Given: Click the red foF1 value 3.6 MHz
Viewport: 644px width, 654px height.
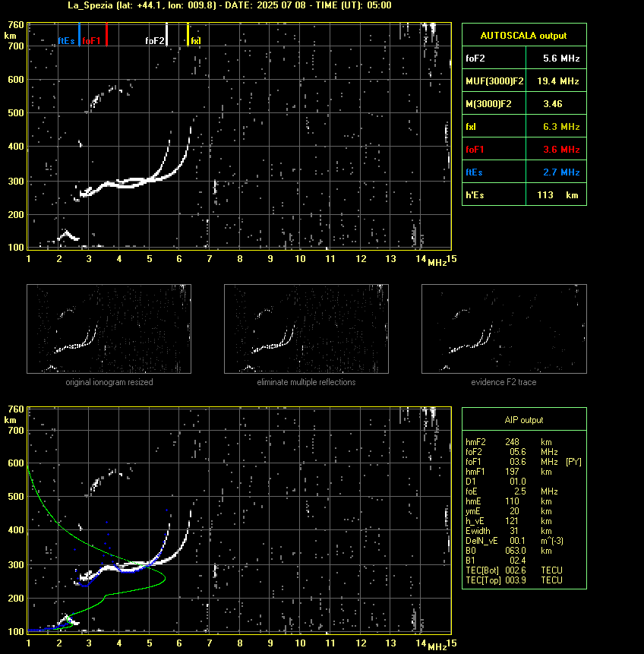Looking at the screenshot, I should 561,150.
